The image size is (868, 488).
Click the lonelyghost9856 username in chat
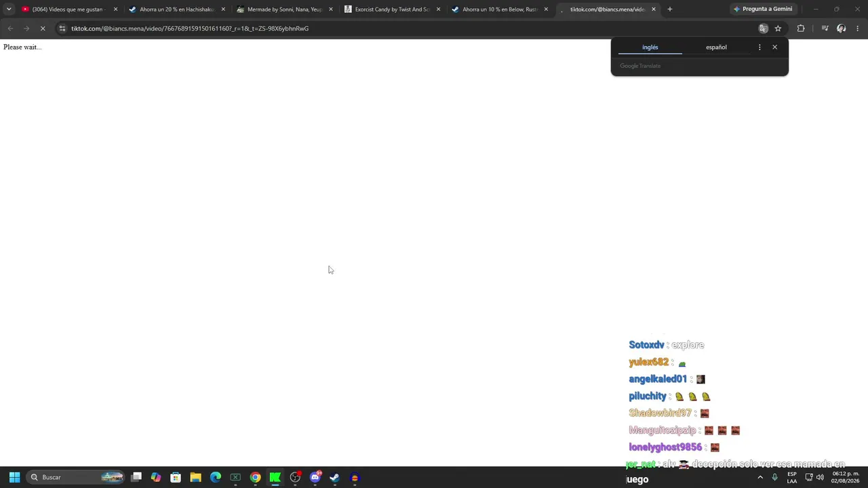coord(665,447)
